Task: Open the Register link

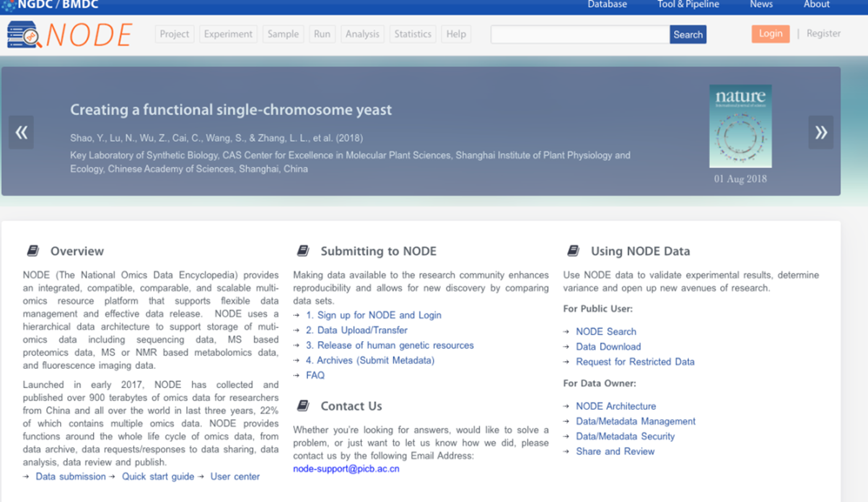Action: click(823, 33)
